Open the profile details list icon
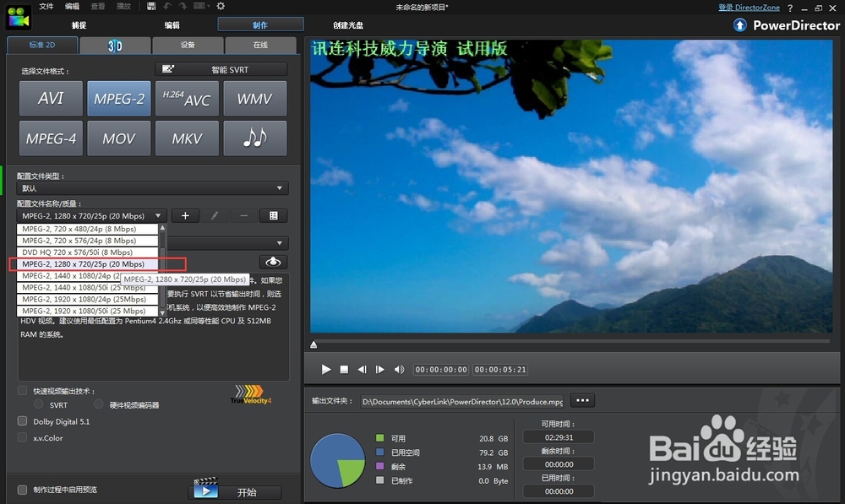Screen dimensions: 845x504 (273, 216)
